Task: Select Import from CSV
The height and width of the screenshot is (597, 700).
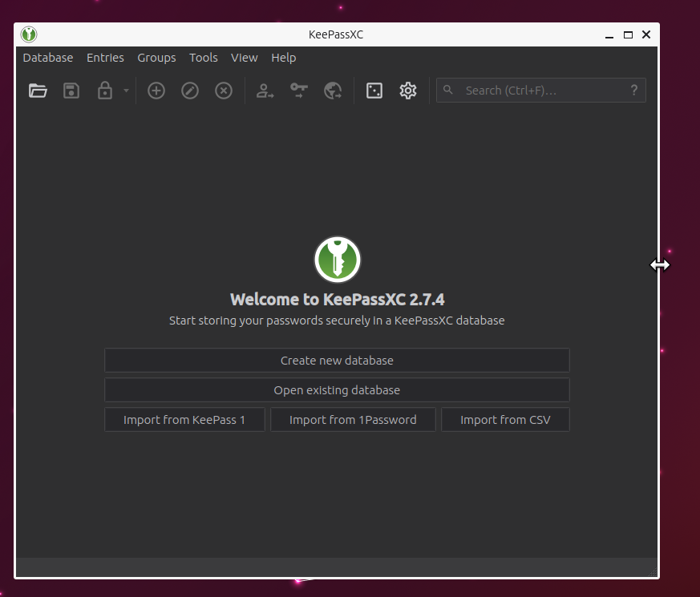Action: (x=504, y=419)
